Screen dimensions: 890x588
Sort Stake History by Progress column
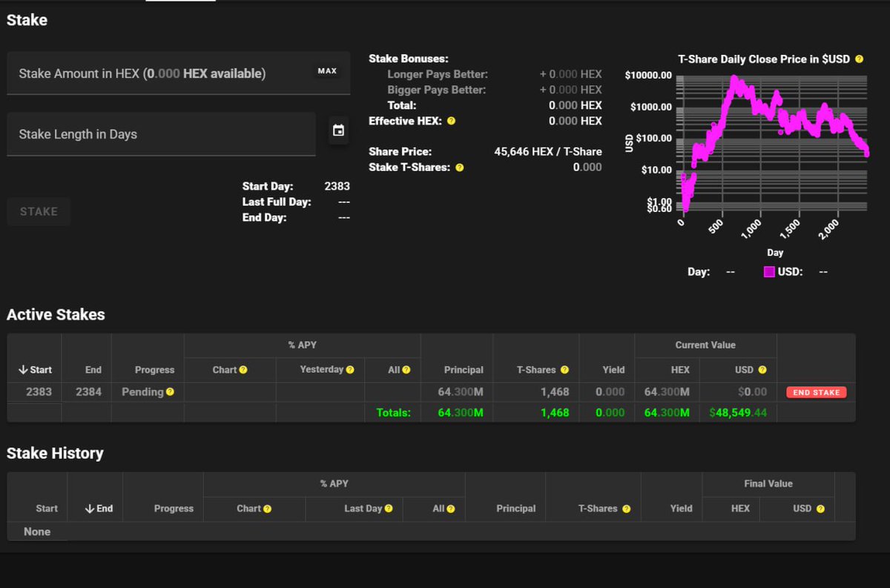tap(174, 509)
